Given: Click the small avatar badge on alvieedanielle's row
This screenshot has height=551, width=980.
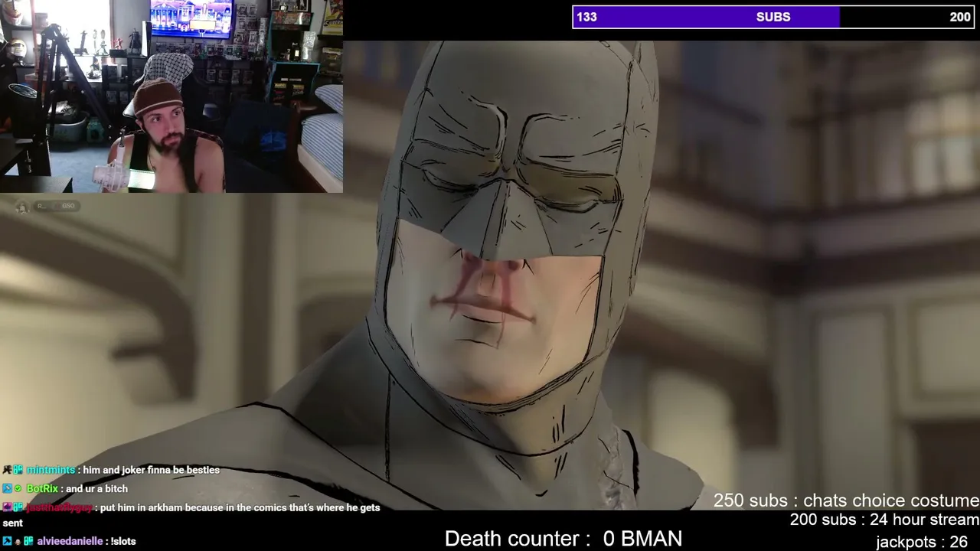Looking at the screenshot, I should point(18,541).
